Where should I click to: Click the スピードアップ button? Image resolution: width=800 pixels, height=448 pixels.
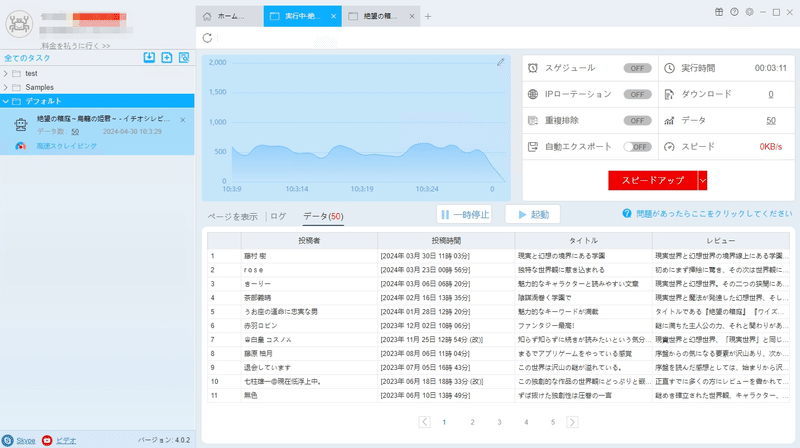(653, 180)
